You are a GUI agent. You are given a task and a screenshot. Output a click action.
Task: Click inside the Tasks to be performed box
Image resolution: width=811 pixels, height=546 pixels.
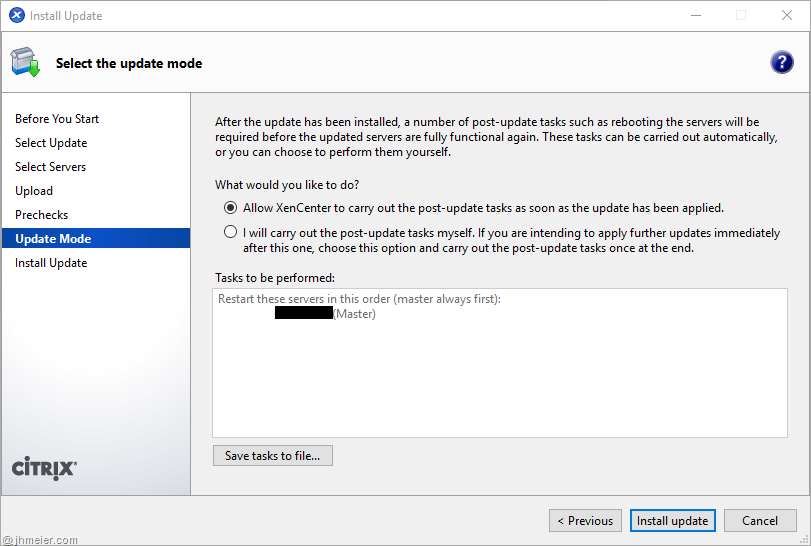(x=500, y=380)
